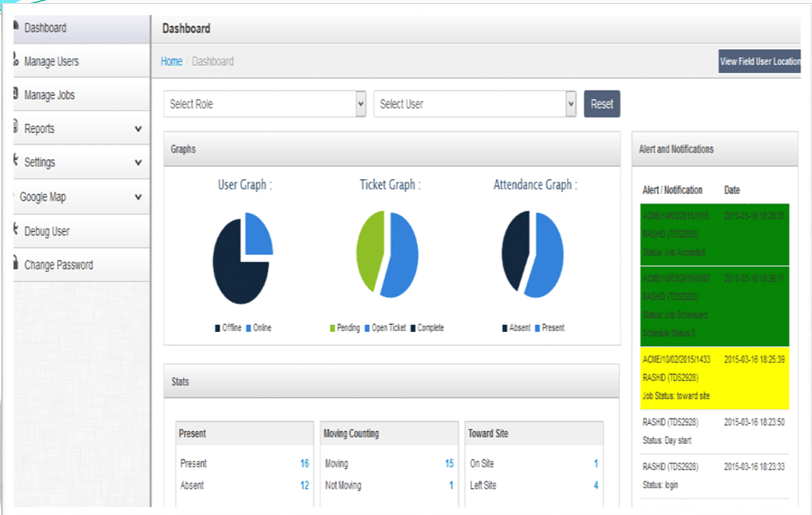Expand the Settings menu chevron
Screen dimensions: 812x515
coord(138,162)
